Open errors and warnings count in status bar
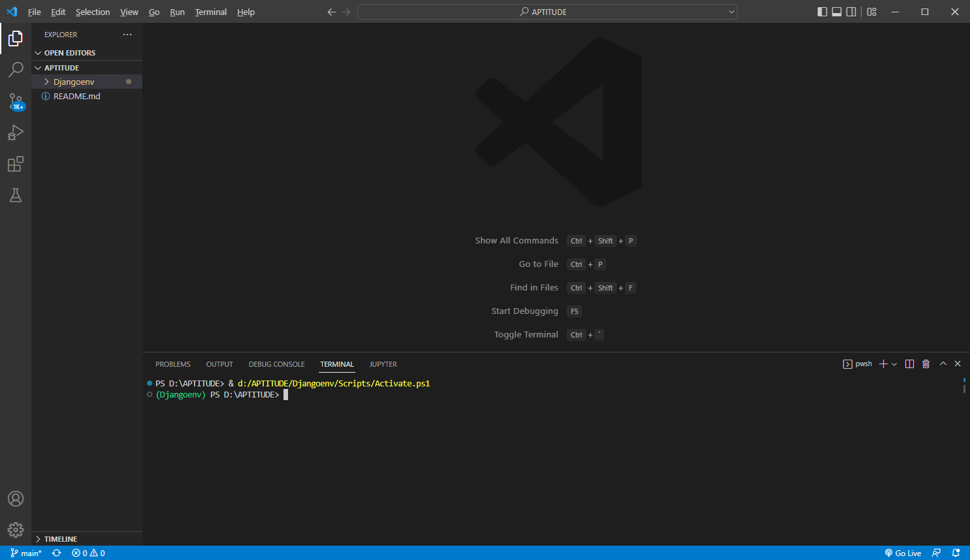Viewport: 970px width, 560px height. 88,553
